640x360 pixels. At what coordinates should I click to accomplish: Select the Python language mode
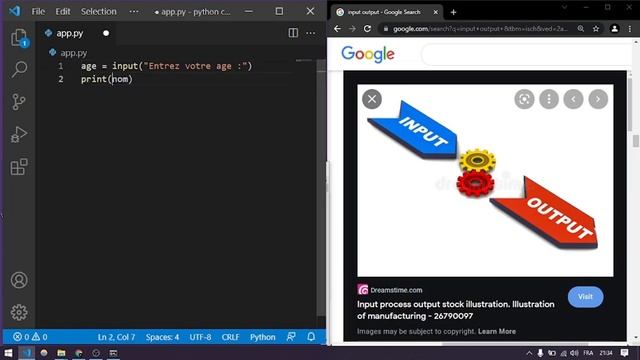click(x=263, y=337)
